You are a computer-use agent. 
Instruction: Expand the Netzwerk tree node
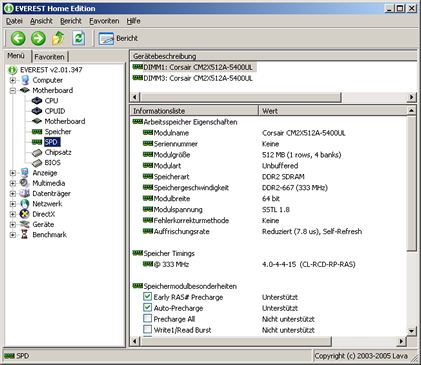pos(13,204)
